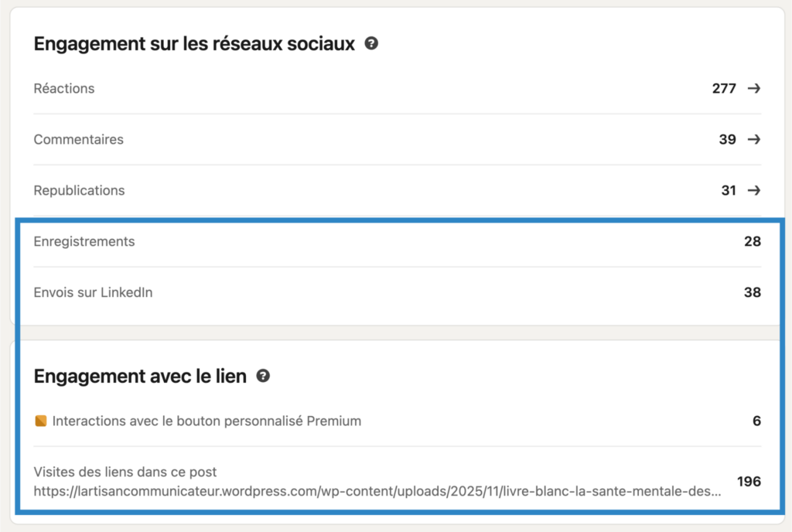Image resolution: width=792 pixels, height=532 pixels.
Task: Open the lartisancommunicateur.wordpress.com link URL
Action: [377, 490]
